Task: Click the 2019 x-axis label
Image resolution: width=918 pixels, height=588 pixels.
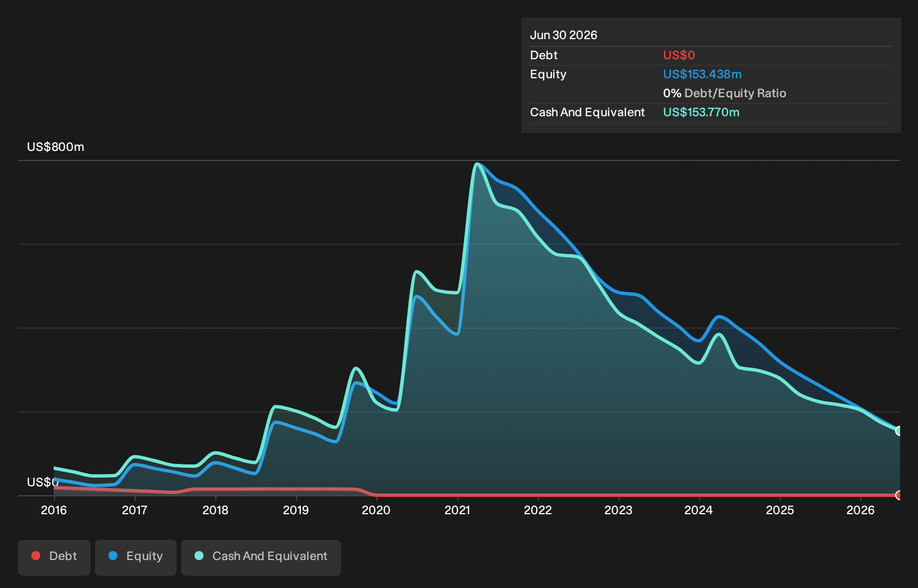Action: 296,510
